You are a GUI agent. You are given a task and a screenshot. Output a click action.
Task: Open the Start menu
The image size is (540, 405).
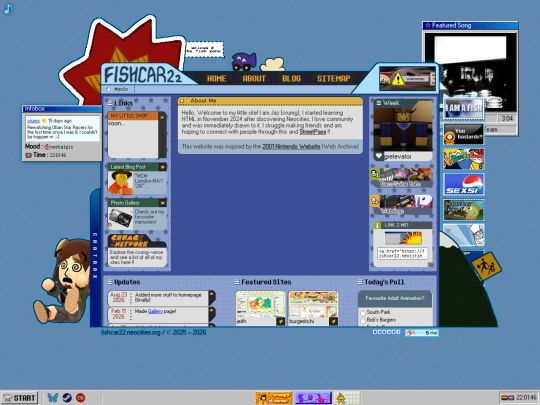pos(20,398)
